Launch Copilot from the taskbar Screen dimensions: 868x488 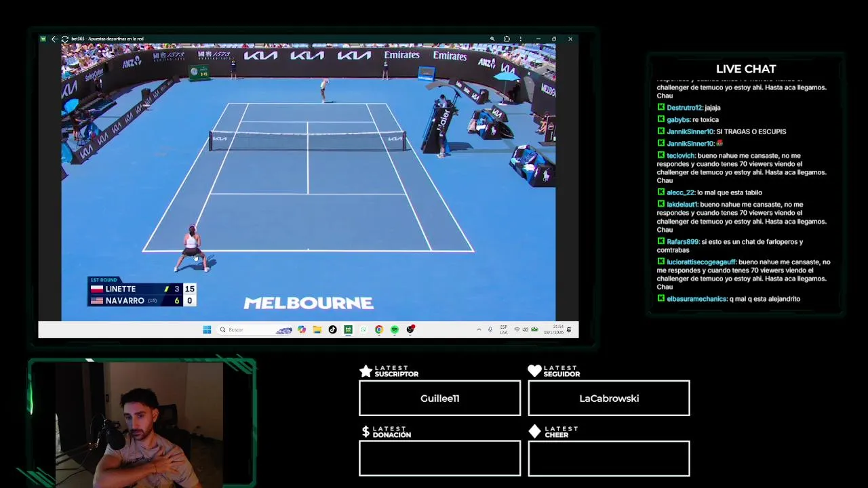pos(302,329)
